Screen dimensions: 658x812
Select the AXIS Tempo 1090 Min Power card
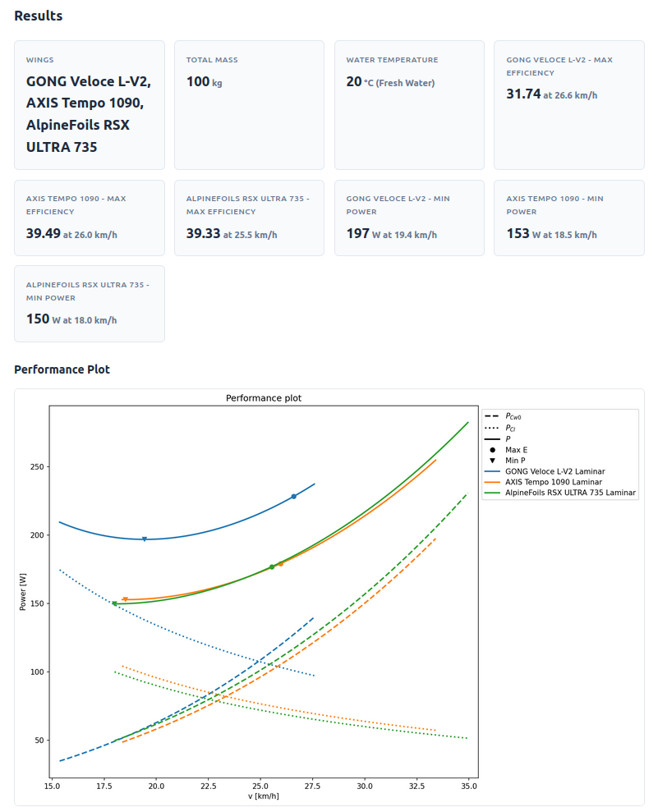tap(568, 218)
